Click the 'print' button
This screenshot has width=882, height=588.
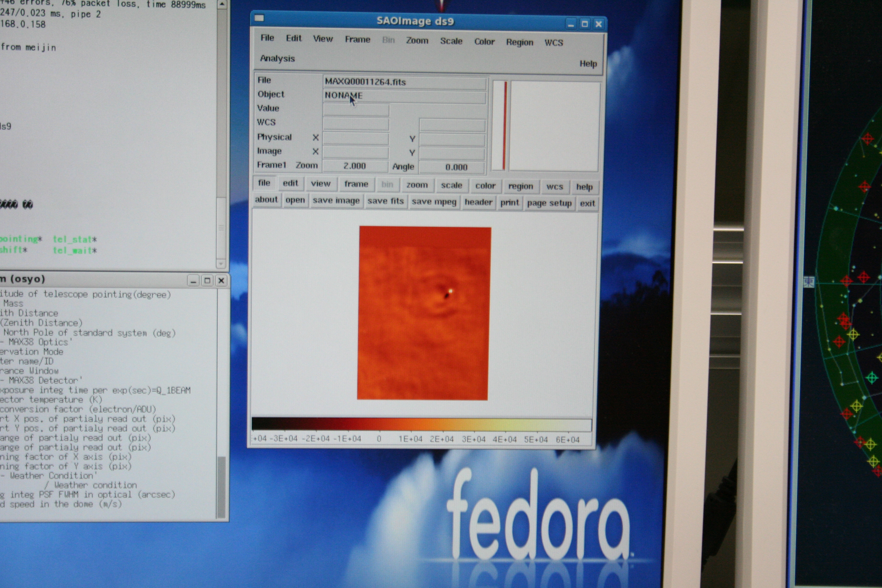(510, 203)
